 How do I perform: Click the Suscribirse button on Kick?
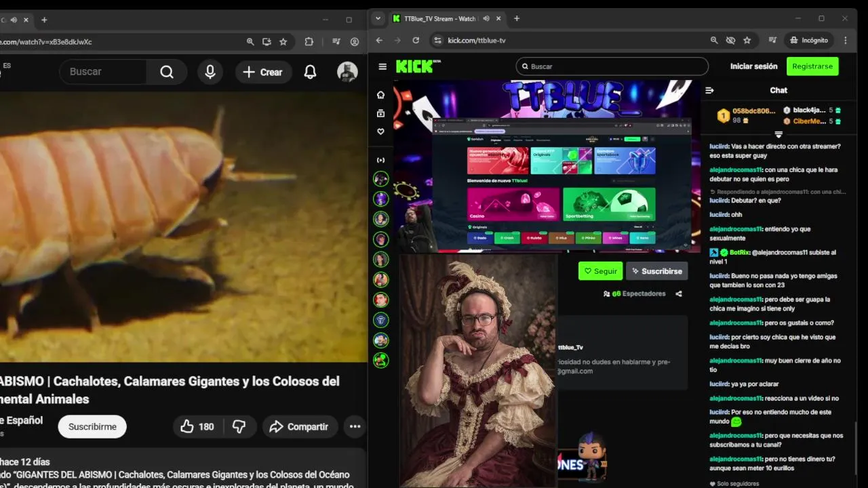(656, 271)
